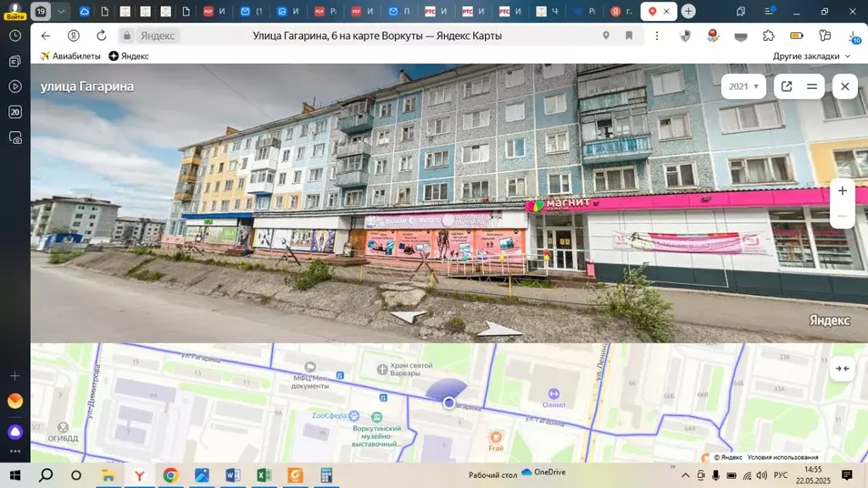Open a new tab with plus button
Viewport: 868px width, 488px height.
point(688,11)
